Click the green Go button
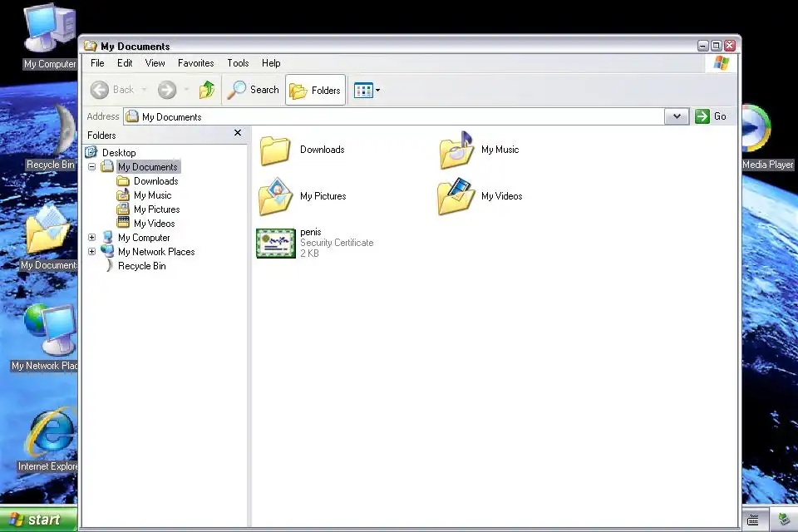Image resolution: width=798 pixels, height=532 pixels. (711, 116)
